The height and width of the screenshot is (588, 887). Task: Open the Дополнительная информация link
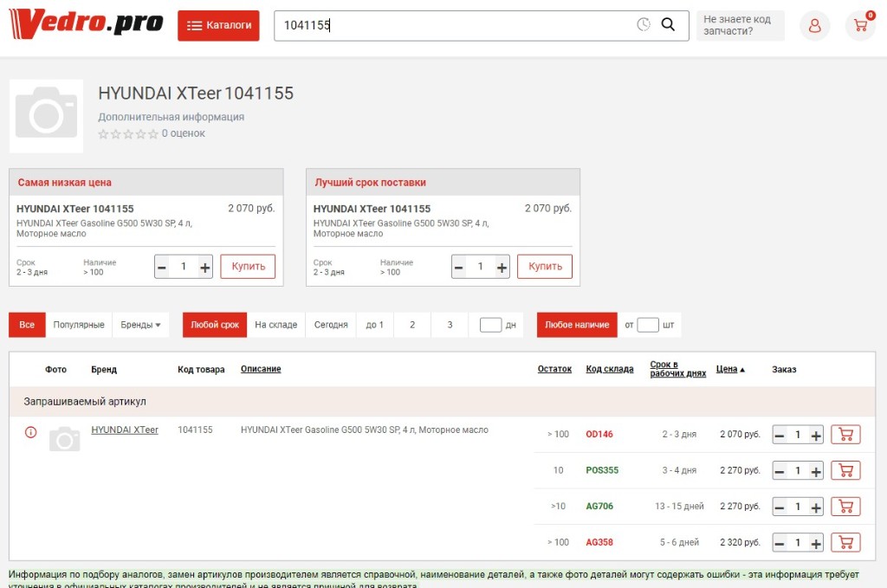click(171, 117)
